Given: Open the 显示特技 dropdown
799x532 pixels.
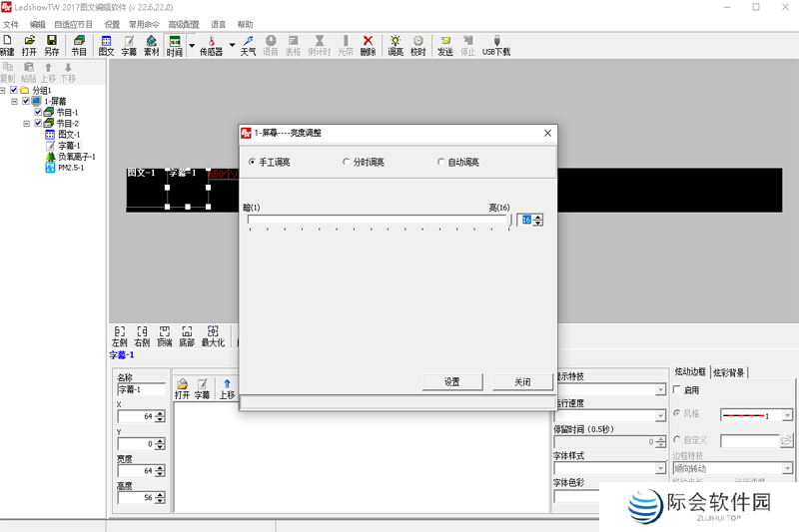Looking at the screenshot, I should pos(660,390).
